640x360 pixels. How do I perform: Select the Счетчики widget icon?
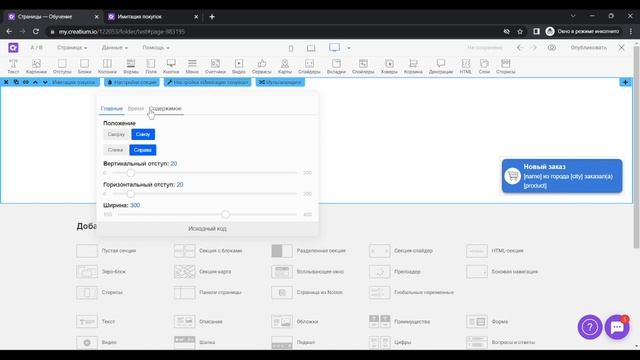(x=215, y=66)
